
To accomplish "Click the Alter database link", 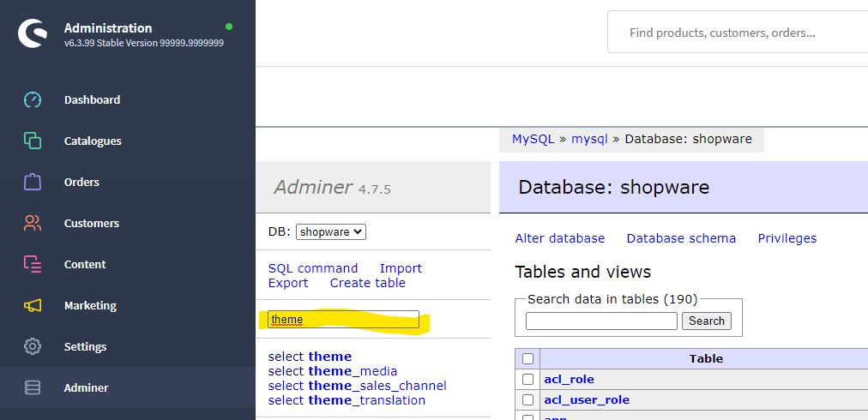I will pyautogui.click(x=560, y=238).
